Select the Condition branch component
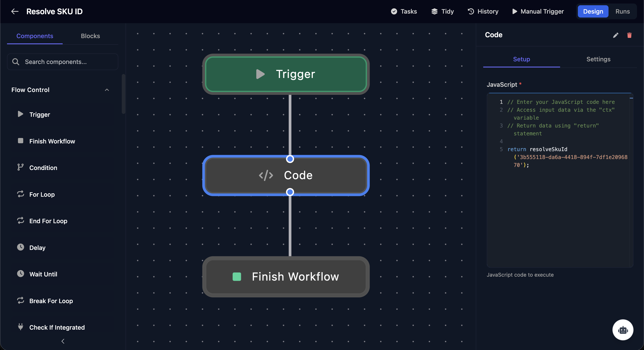The width and height of the screenshot is (644, 350). point(43,168)
